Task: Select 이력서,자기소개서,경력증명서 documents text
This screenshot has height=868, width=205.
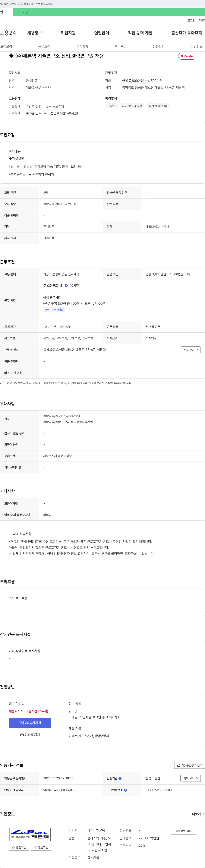Action: [89, 736]
